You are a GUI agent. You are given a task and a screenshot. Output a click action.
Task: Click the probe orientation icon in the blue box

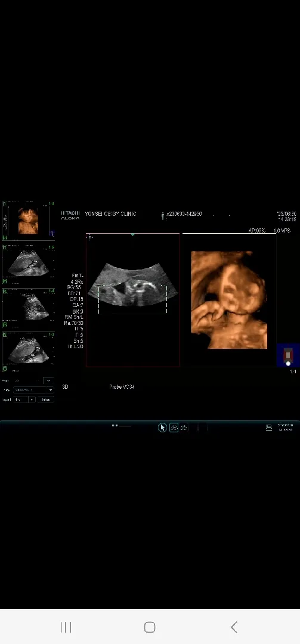[288, 355]
